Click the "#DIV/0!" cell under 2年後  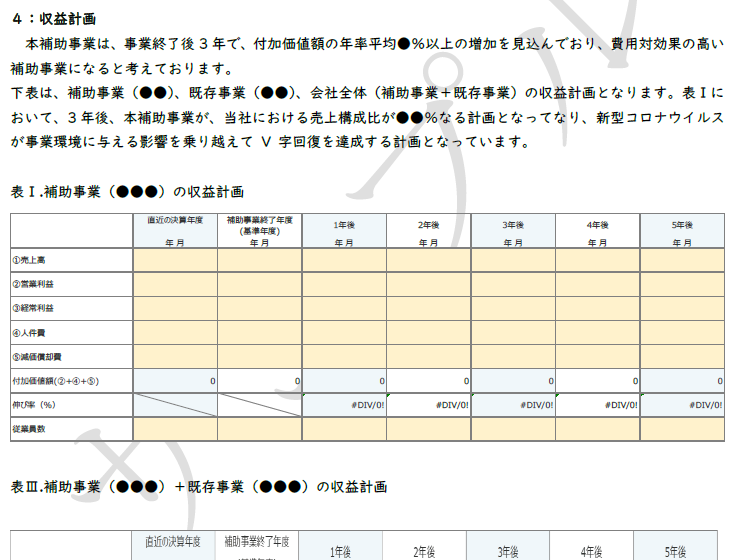coord(429,405)
